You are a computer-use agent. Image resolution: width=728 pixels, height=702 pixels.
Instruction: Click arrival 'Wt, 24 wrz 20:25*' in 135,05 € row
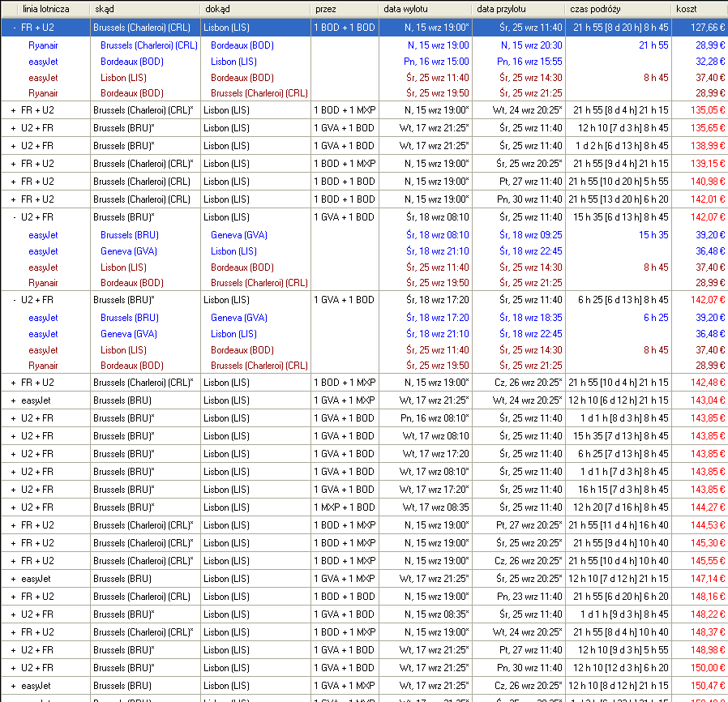(x=528, y=110)
